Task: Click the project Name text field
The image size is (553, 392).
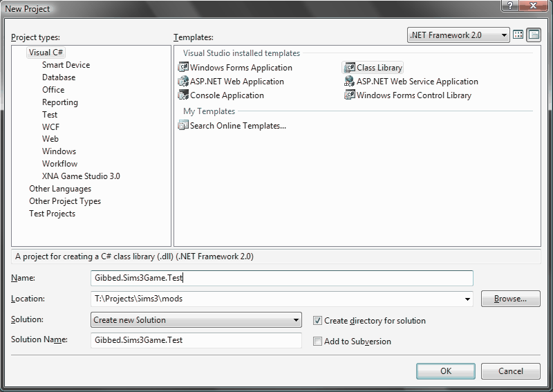Action: pyautogui.click(x=281, y=278)
